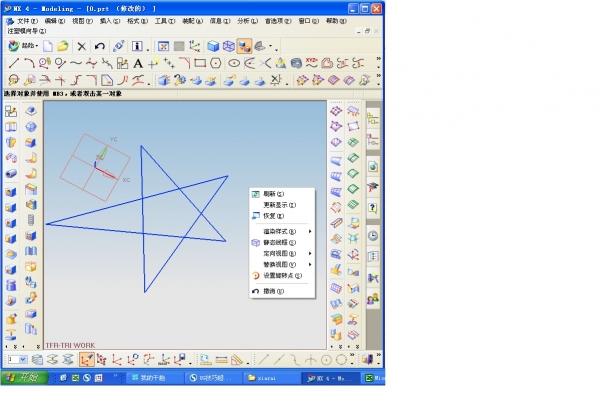Viewport: 600px width, 395px height.
Task: Toggle the highlighted partially shaded view button
Action: click(244, 46)
